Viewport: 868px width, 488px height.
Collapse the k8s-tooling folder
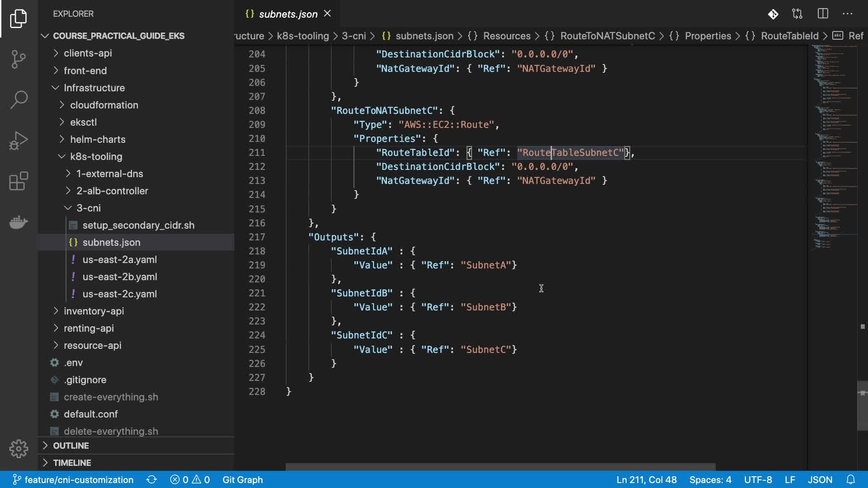[x=96, y=156]
